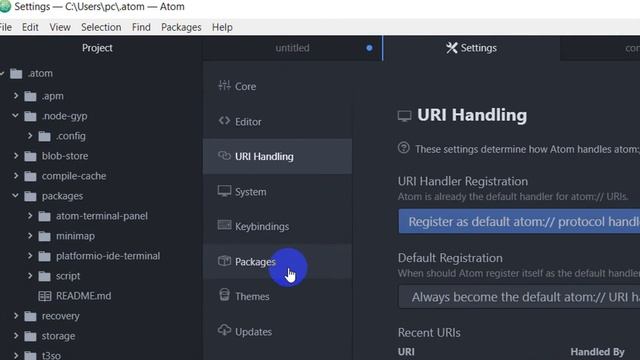The height and width of the screenshot is (360, 640).
Task: Click the minimap folder icon
Action: pyautogui.click(x=44, y=236)
